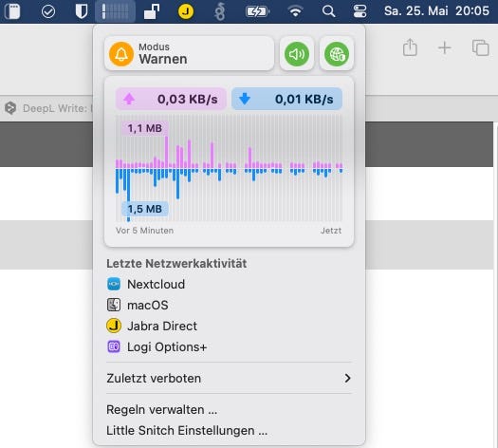Click the DeepL favicon in the Safari tab
This screenshot has width=498, height=448.
[10, 108]
